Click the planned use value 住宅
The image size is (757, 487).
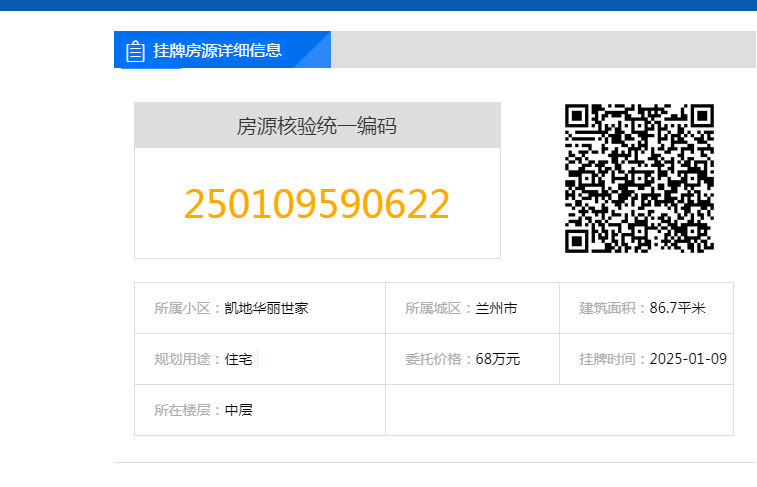click(239, 359)
